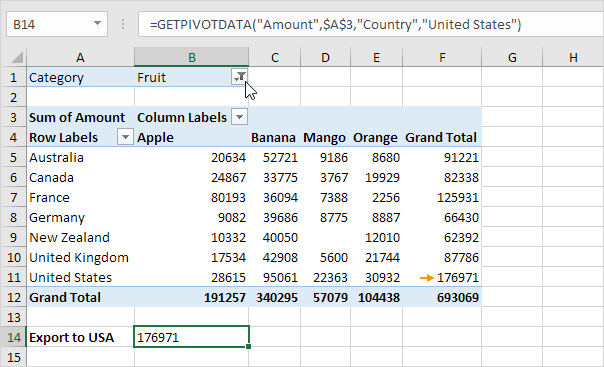Open the Category filter dropdown in B1
604x367 pixels.
[240, 77]
